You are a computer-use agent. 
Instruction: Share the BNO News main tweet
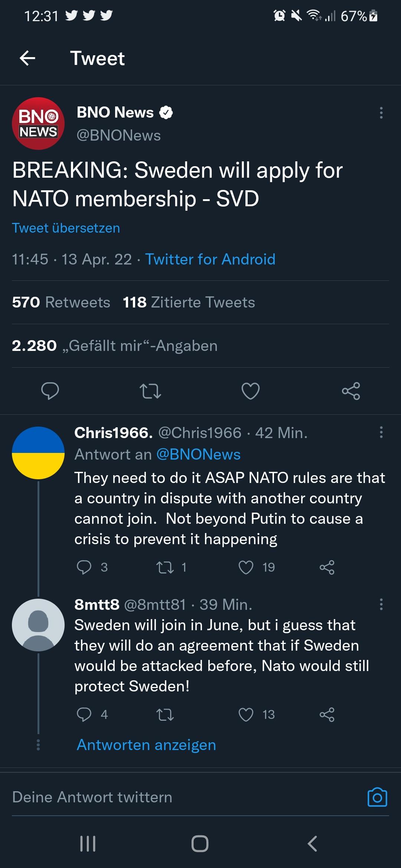point(351,391)
